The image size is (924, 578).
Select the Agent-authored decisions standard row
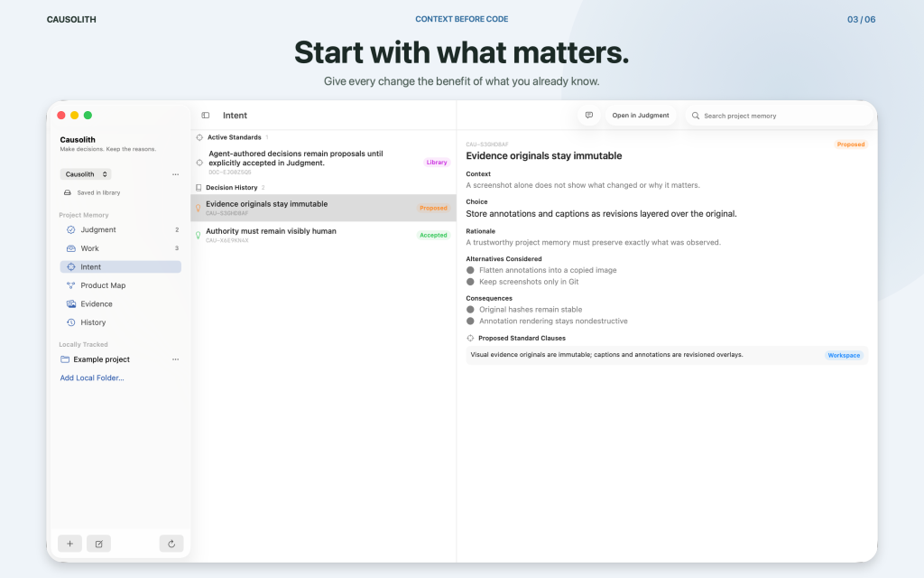pyautogui.click(x=324, y=163)
